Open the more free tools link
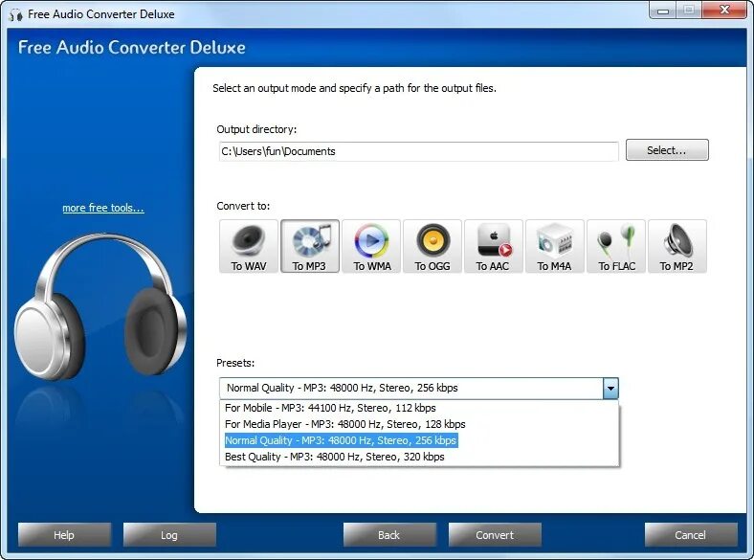Image resolution: width=754 pixels, height=560 pixels. [103, 208]
